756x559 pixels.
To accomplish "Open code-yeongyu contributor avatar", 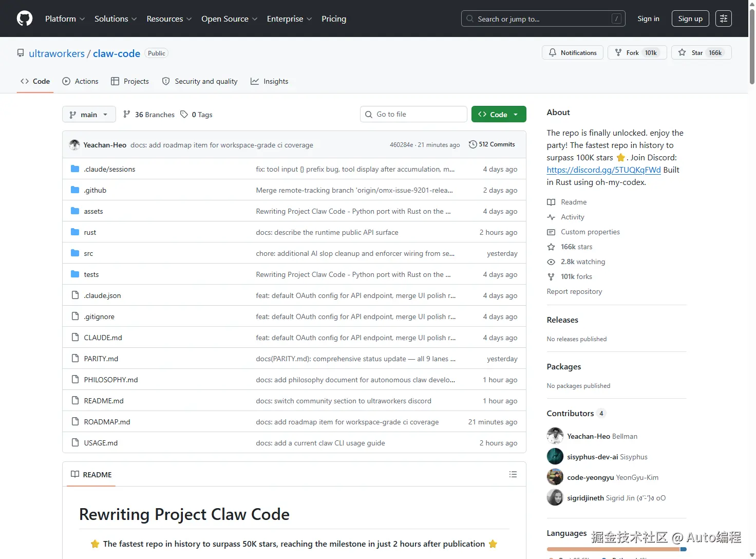I will pos(555,477).
